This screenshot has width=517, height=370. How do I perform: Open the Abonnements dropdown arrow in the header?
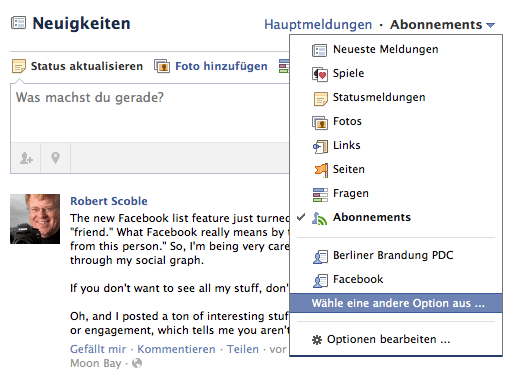tap(490, 25)
